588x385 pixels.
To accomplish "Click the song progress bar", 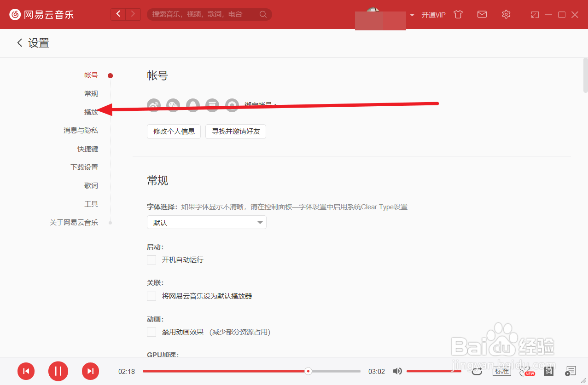I will pyautogui.click(x=251, y=371).
